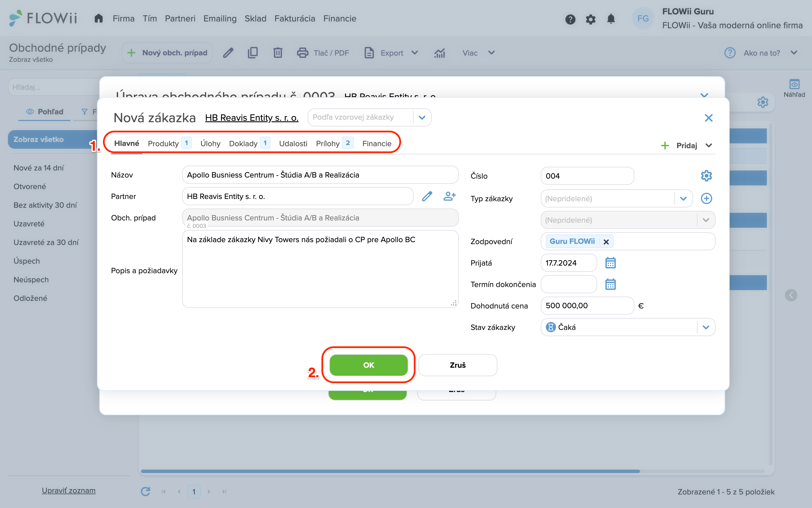The width and height of the screenshot is (812, 508).
Task: Click the edit pencil in the page toolbar
Action: pyautogui.click(x=228, y=53)
